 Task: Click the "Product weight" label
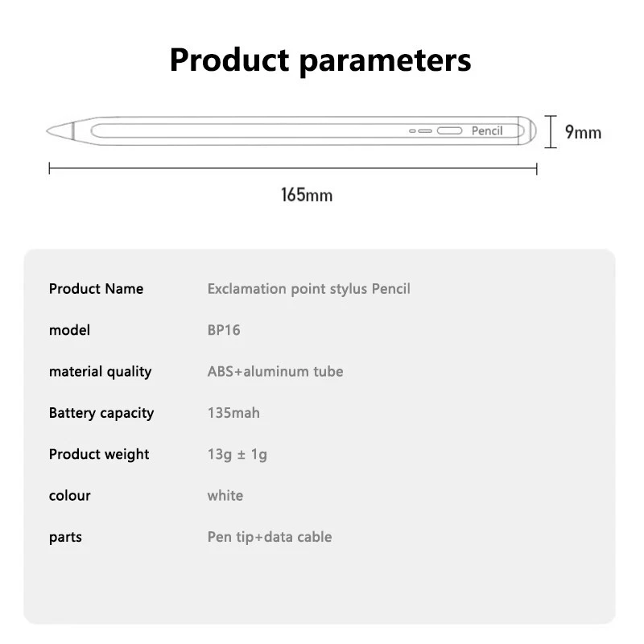click(99, 454)
